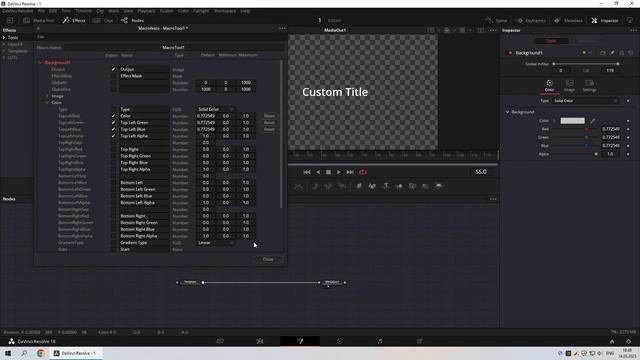This screenshot has width=640, height=360.
Task: Check export for Top Right Green
Action: [x=113, y=156]
